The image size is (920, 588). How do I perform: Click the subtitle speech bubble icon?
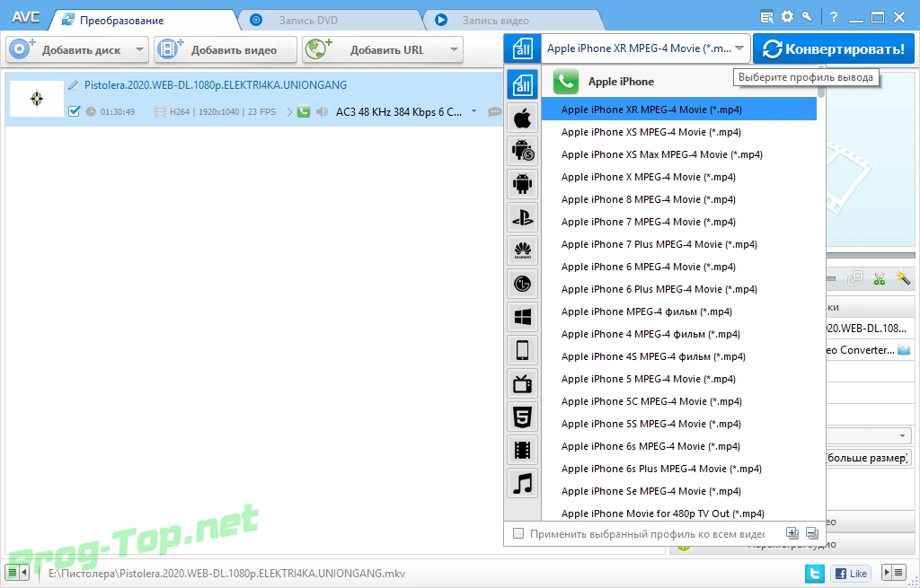(495, 111)
